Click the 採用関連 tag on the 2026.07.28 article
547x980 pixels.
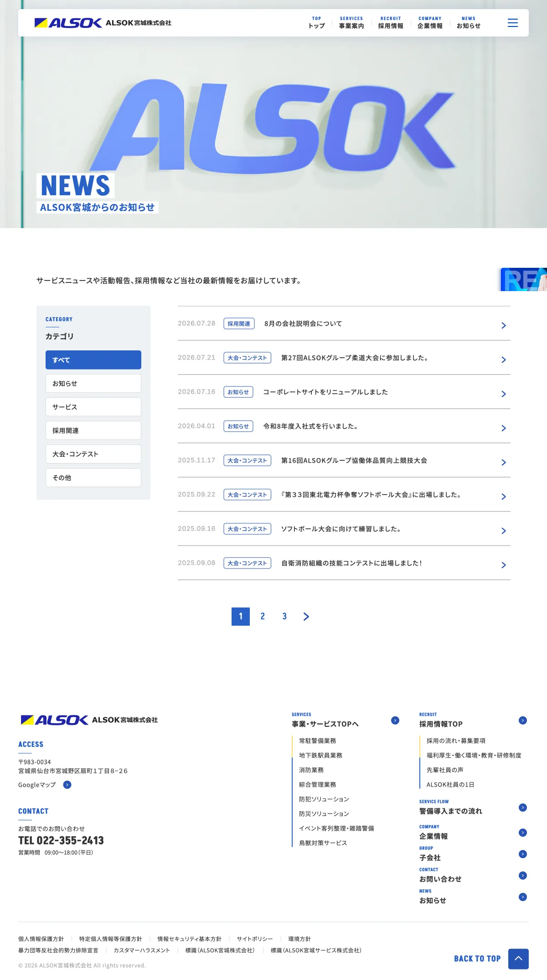point(239,323)
